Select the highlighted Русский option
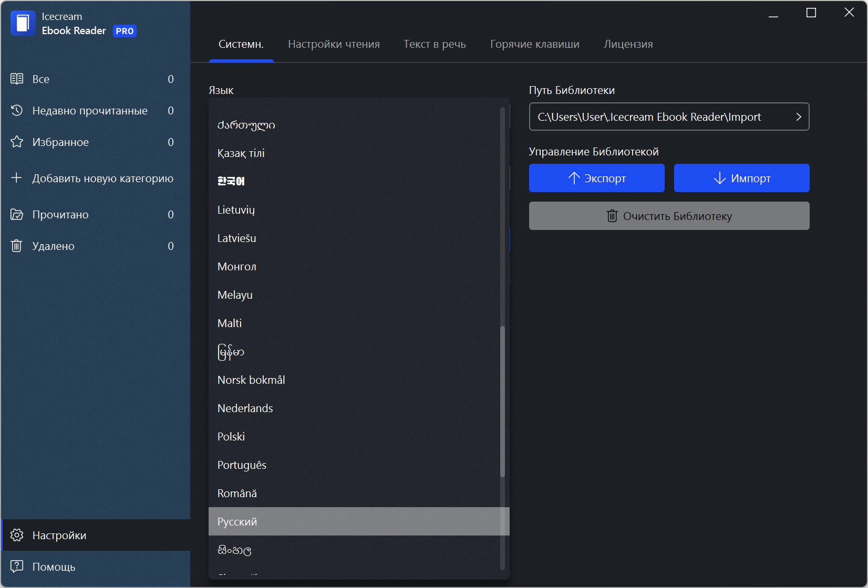Viewport: 868px width, 588px height. (359, 521)
